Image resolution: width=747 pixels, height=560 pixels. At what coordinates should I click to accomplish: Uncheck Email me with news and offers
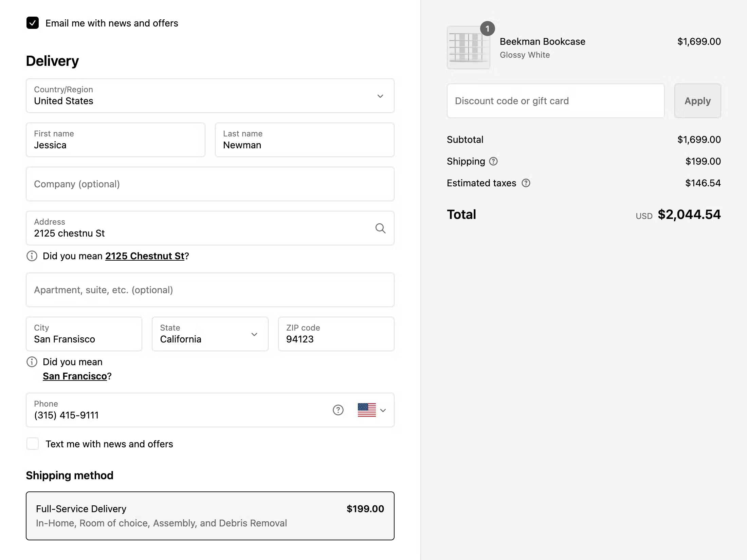[32, 23]
